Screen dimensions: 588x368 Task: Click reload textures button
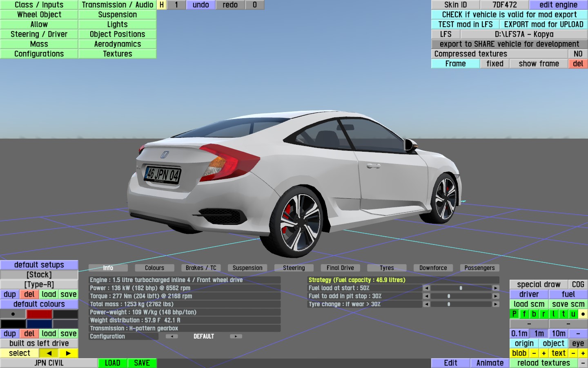544,363
